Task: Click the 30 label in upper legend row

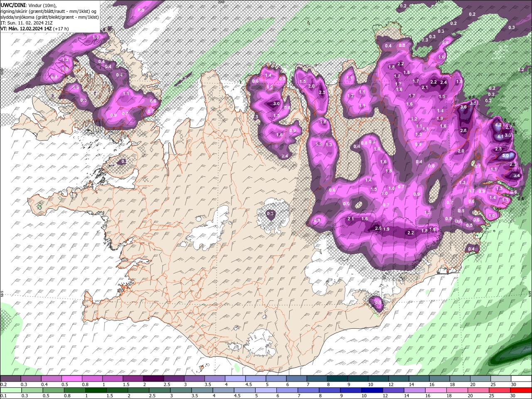Action: point(514,384)
